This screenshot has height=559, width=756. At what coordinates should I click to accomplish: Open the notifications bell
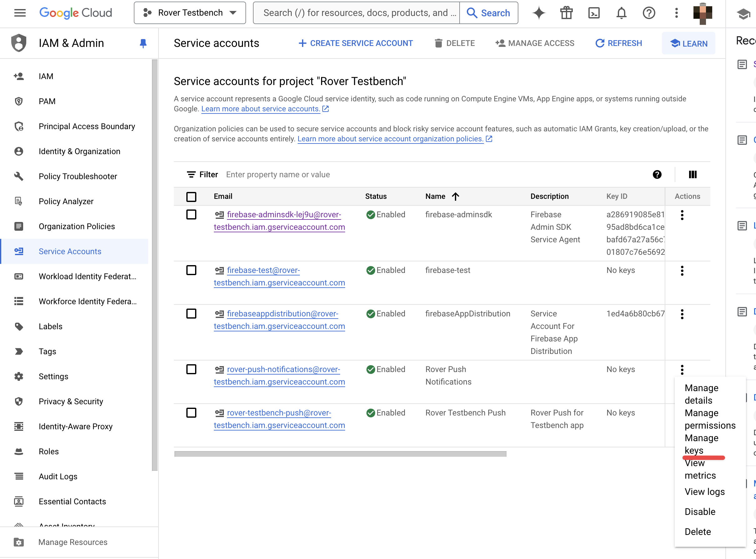621,13
